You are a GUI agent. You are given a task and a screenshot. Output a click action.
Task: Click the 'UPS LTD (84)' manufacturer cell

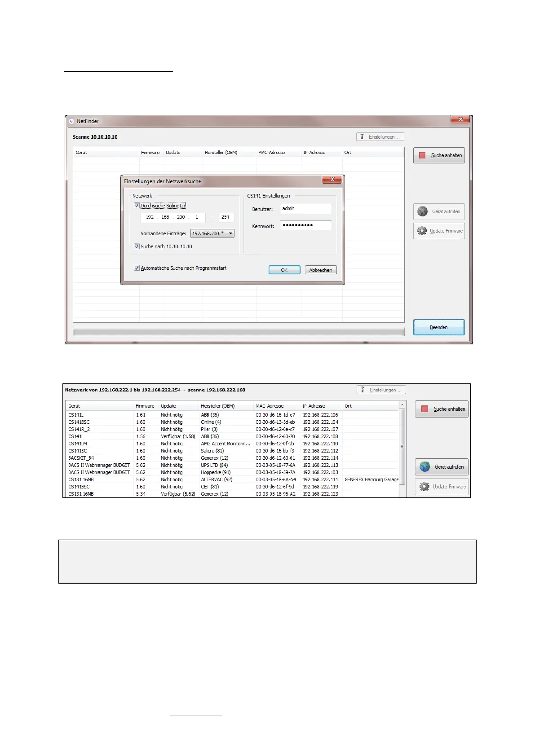[214, 465]
